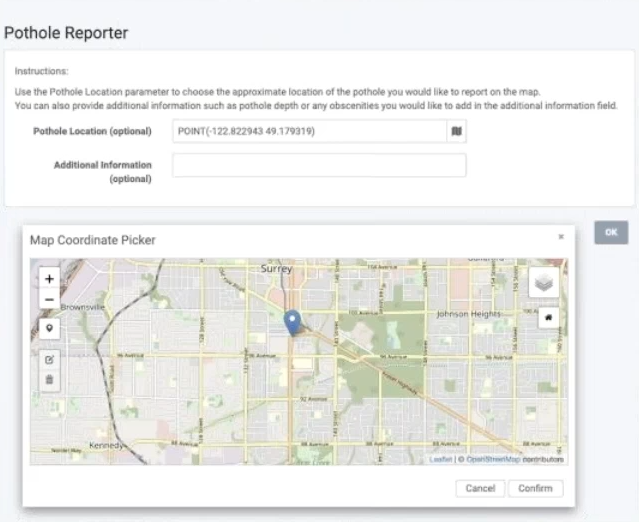
Task: Open the Leaflet attribution link
Action: click(440, 459)
